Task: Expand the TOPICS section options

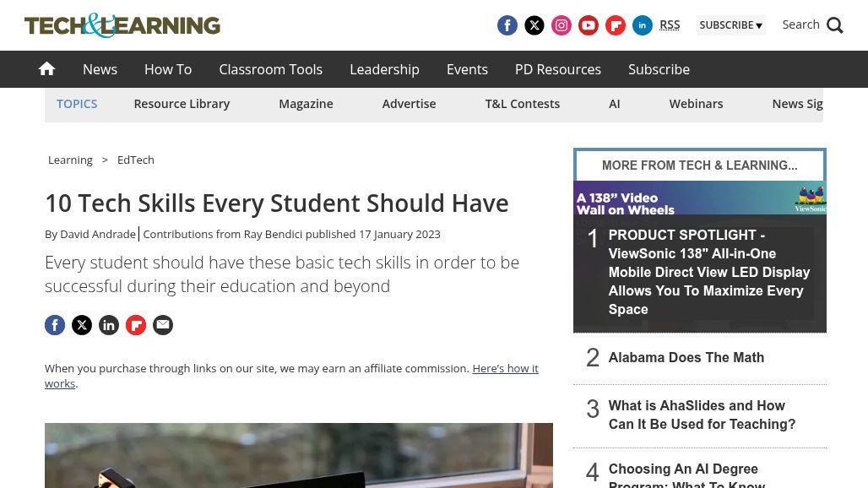Action: pos(77,103)
